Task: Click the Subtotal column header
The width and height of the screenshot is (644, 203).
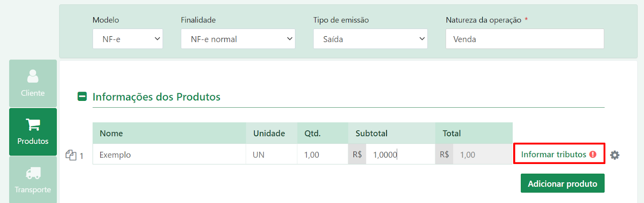Action: (x=372, y=133)
